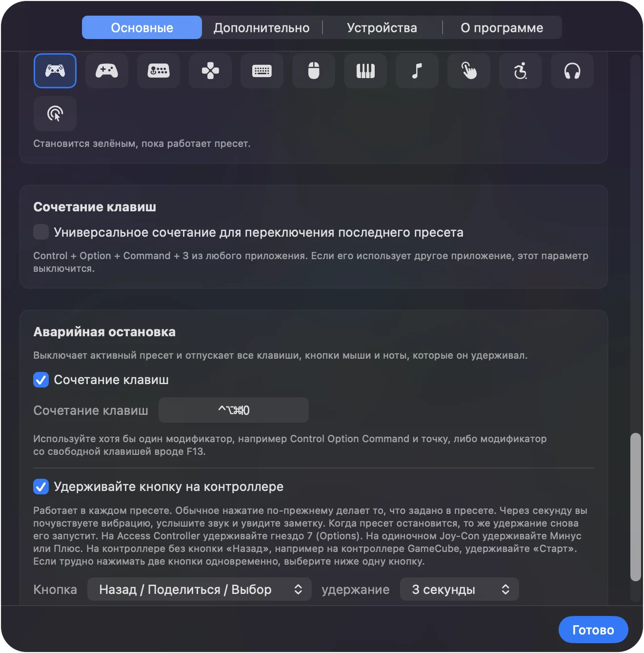644x653 pixels.
Task: Click the vertical scrollbar thumb
Action: [x=635, y=507]
